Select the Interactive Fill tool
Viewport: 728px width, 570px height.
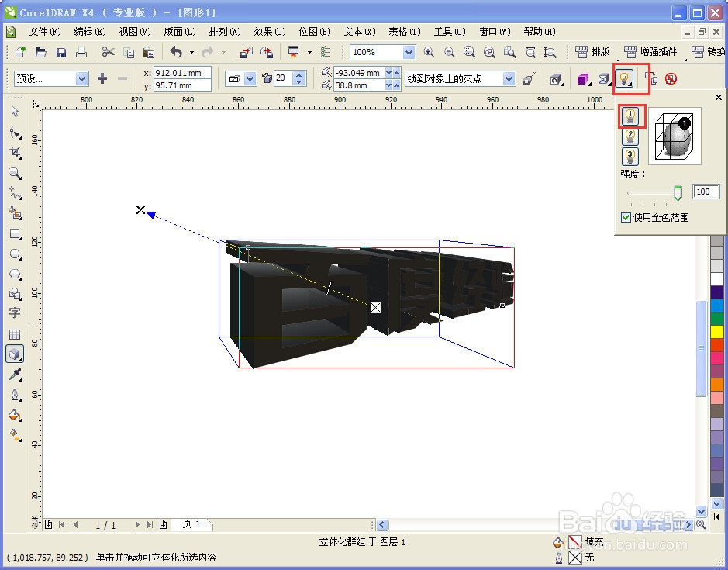click(15, 435)
